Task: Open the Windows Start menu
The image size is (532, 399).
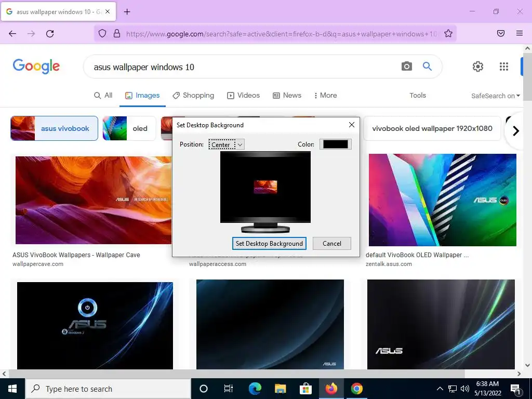Action: pyautogui.click(x=12, y=389)
